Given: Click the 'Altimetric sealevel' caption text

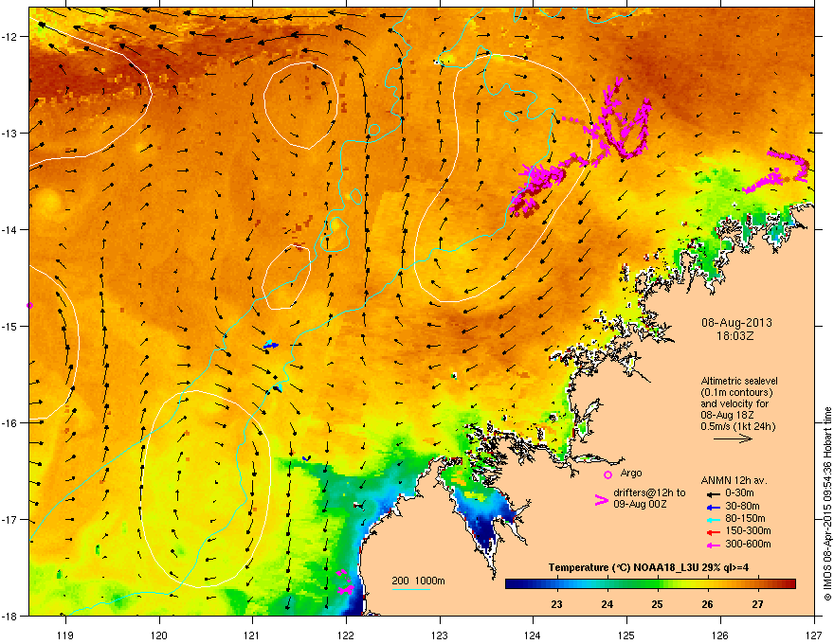Looking at the screenshot, I should (x=739, y=381).
